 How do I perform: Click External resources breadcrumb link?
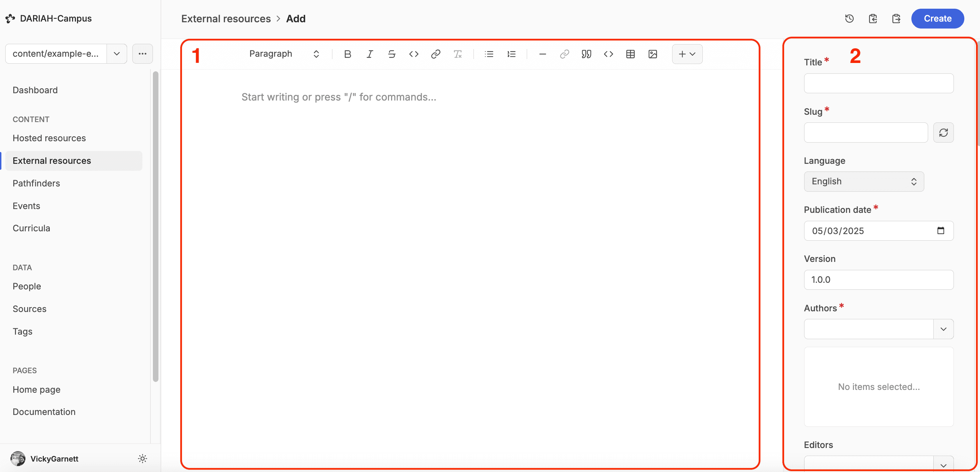click(x=226, y=19)
